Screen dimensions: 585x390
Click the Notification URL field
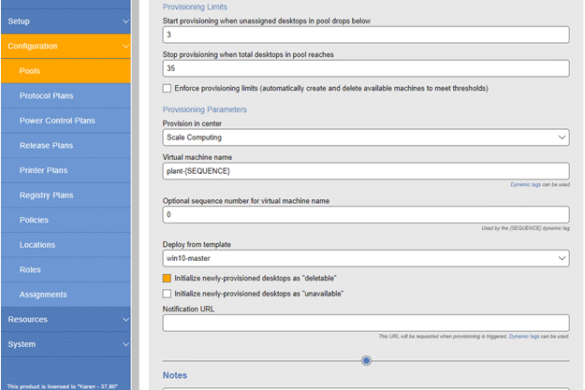(x=366, y=323)
